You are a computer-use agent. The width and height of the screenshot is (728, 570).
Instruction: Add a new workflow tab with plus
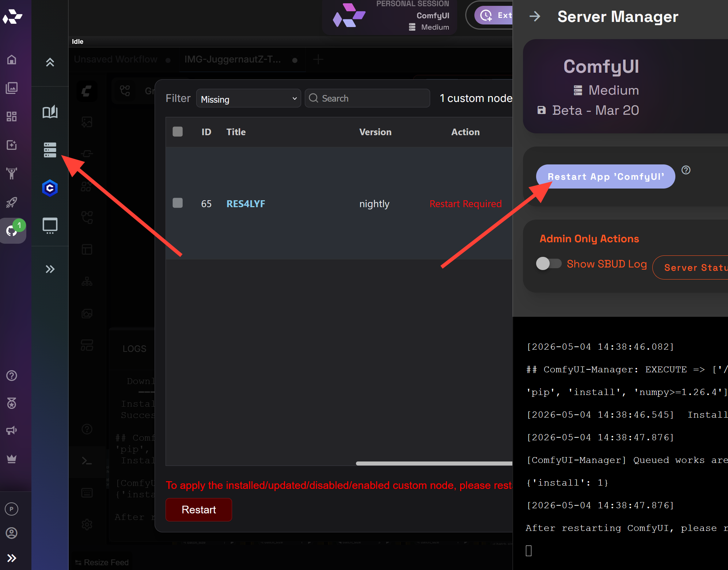click(318, 59)
